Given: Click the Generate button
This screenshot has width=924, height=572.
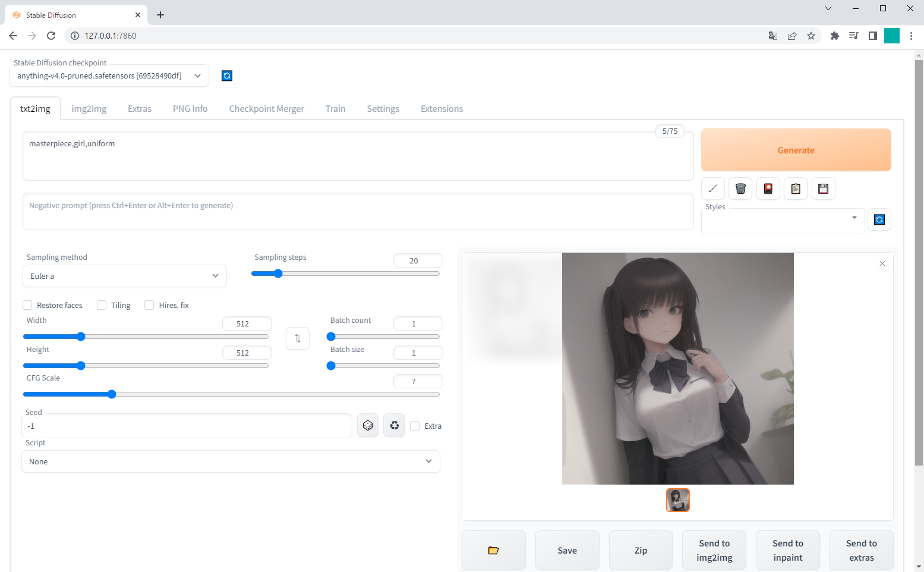Looking at the screenshot, I should pyautogui.click(x=796, y=150).
